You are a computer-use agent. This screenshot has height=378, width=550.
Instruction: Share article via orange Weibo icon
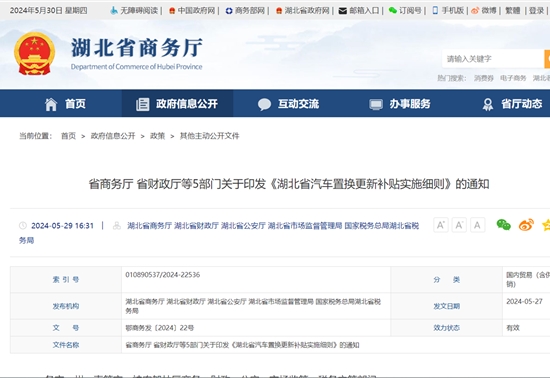526,225
